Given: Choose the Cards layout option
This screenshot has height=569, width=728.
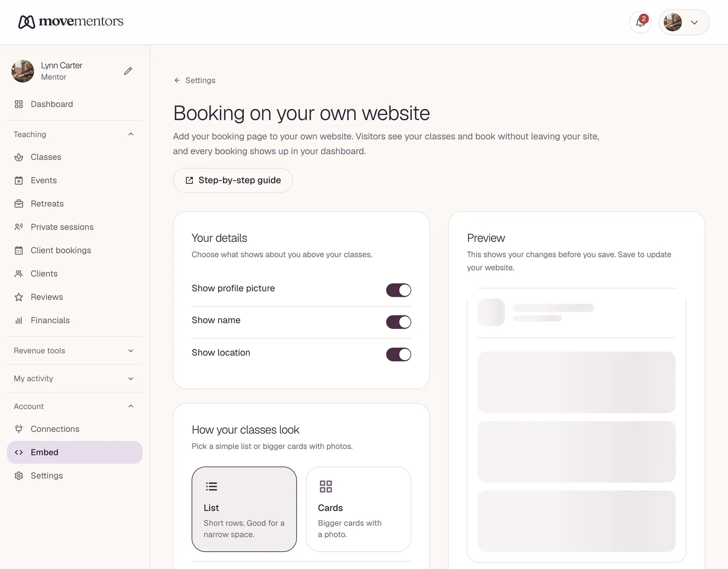Looking at the screenshot, I should [x=359, y=509].
